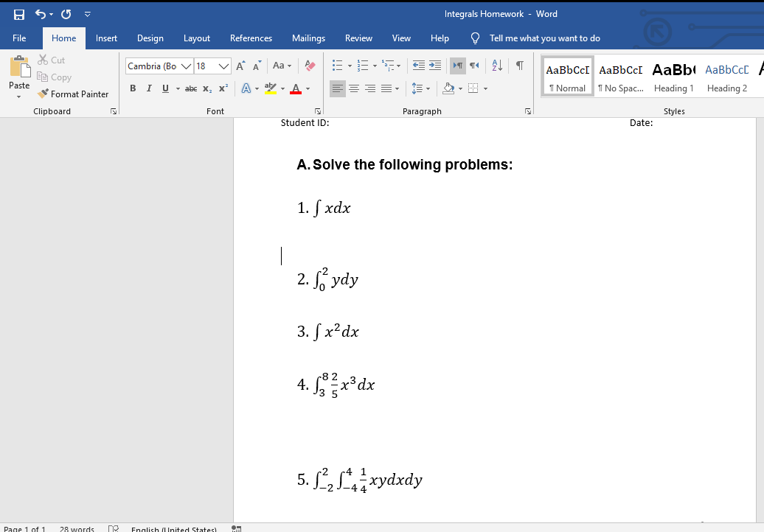Toggle bulleted list formatting

pos(338,66)
